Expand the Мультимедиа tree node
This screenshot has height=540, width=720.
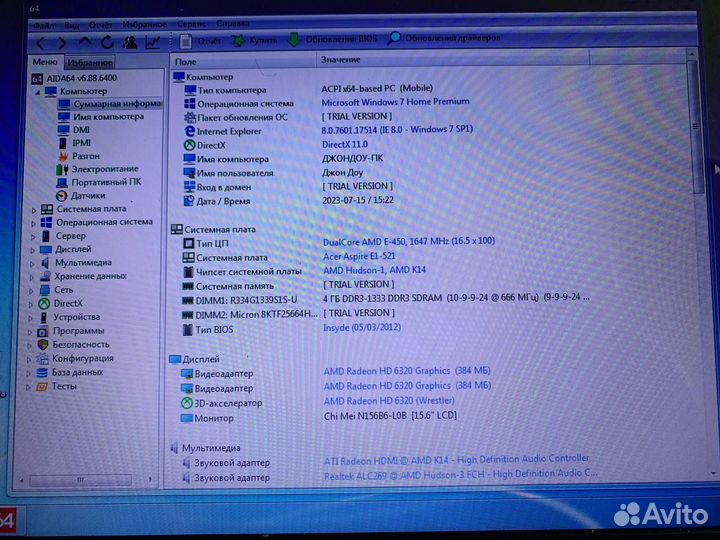[x=32, y=264]
